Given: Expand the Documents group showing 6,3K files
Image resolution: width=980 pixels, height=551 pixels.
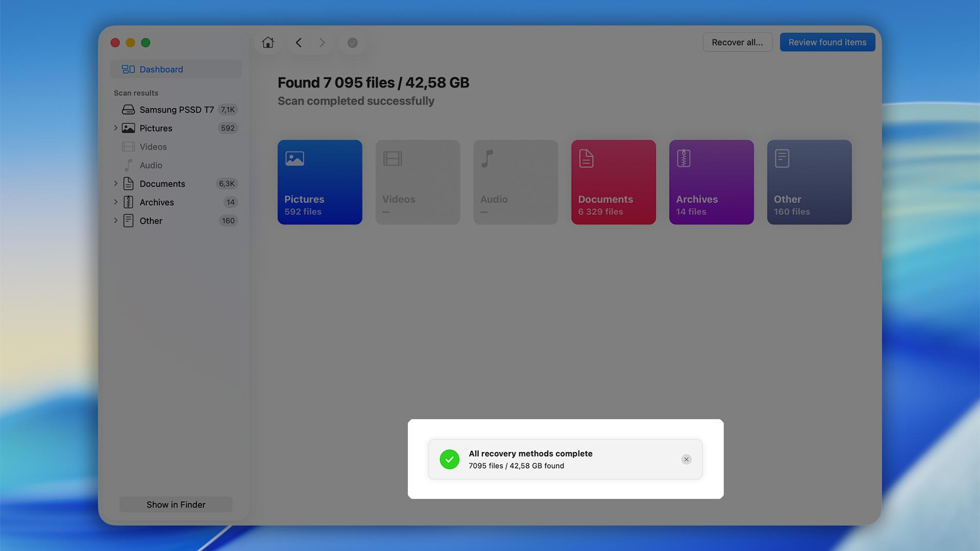Looking at the screenshot, I should (x=116, y=184).
